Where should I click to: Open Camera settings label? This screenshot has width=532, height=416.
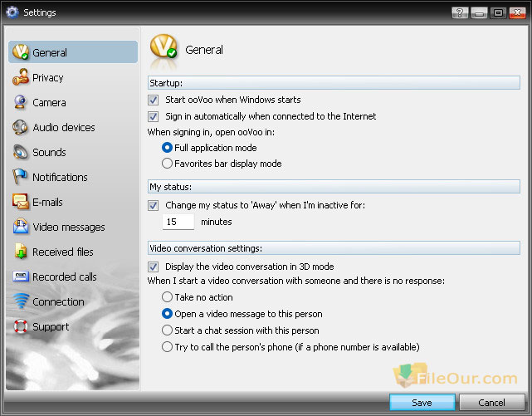(x=49, y=102)
